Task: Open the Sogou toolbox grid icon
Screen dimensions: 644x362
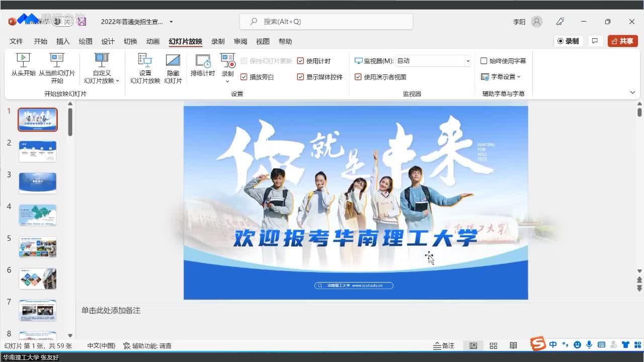Action: pyautogui.click(x=637, y=344)
